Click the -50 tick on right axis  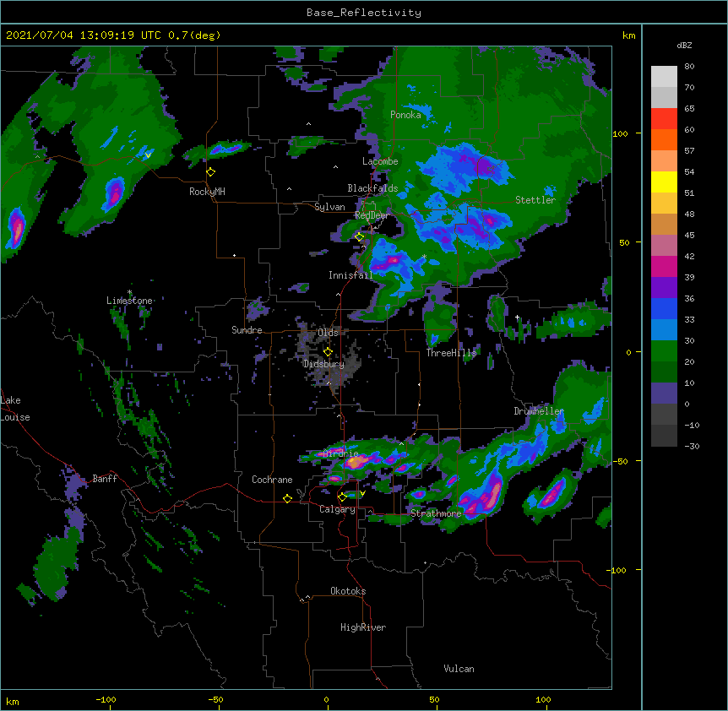620,461
